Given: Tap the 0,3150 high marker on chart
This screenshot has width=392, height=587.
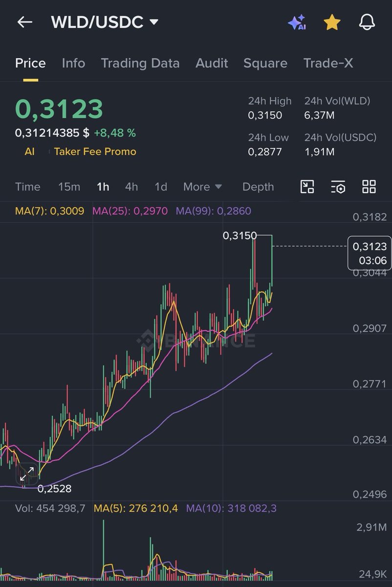Looking at the screenshot, I should 240,236.
